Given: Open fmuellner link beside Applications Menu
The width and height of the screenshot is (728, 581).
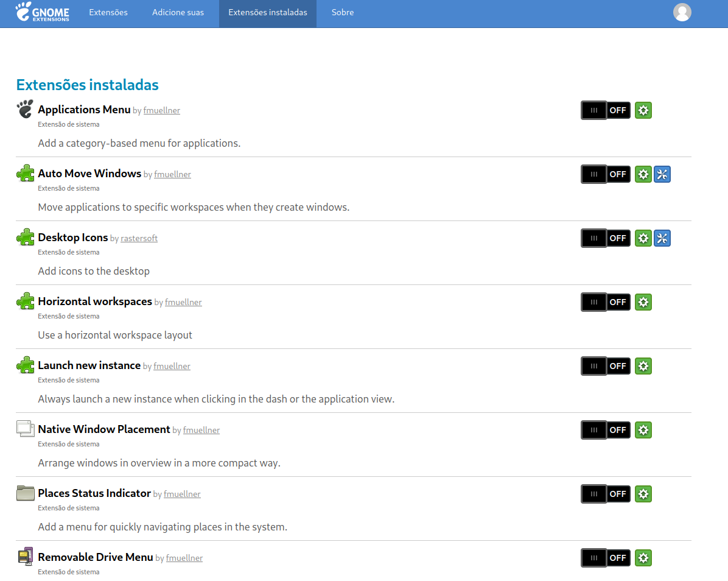Looking at the screenshot, I should [161, 110].
